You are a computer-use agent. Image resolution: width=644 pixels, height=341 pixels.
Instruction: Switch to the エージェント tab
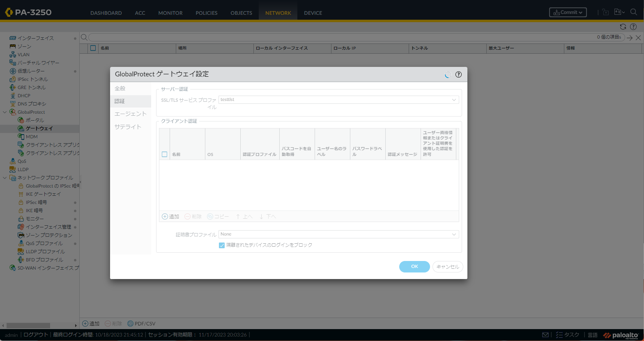click(130, 114)
